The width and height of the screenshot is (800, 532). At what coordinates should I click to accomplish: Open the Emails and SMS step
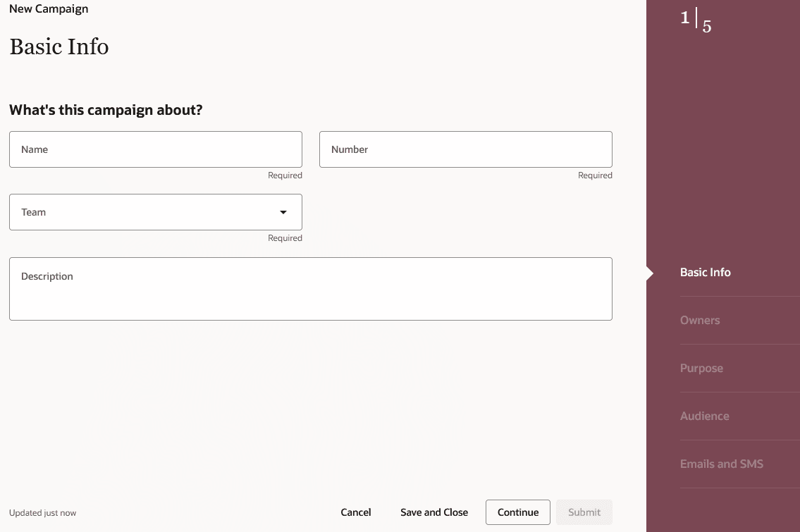click(x=721, y=464)
